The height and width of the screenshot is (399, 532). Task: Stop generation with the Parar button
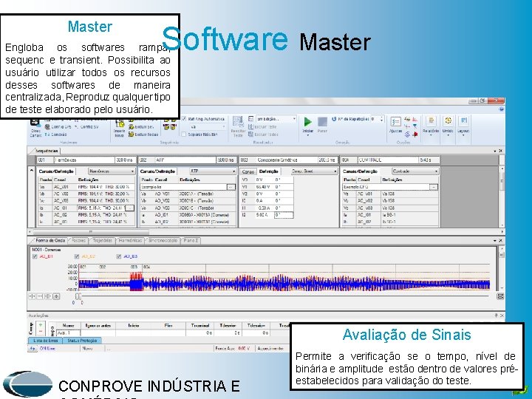click(322, 122)
